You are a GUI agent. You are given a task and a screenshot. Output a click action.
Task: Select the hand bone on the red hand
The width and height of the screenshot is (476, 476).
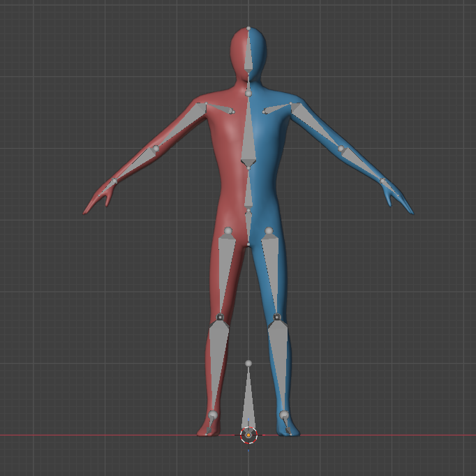(x=106, y=188)
